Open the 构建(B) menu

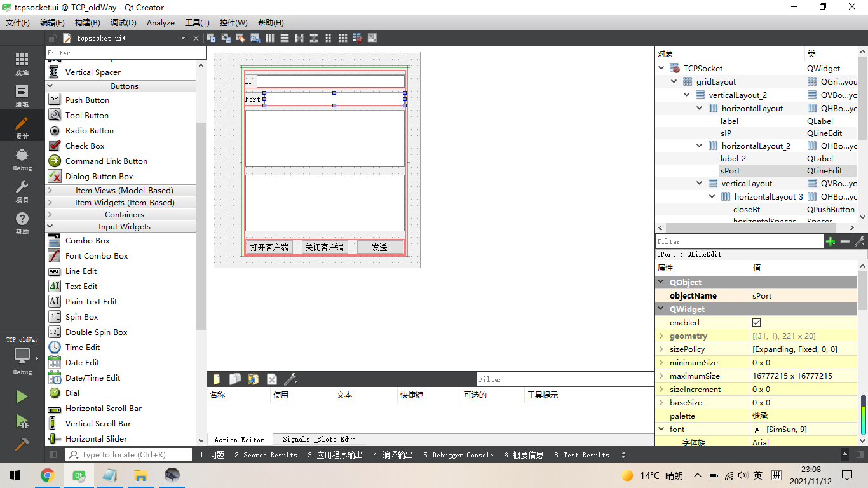(x=87, y=22)
